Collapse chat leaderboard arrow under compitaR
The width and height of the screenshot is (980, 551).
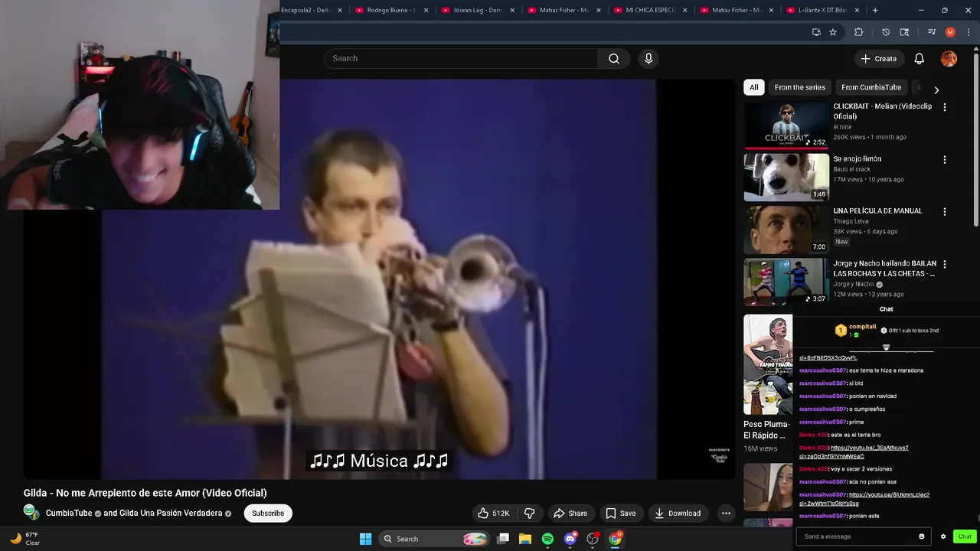(x=887, y=347)
